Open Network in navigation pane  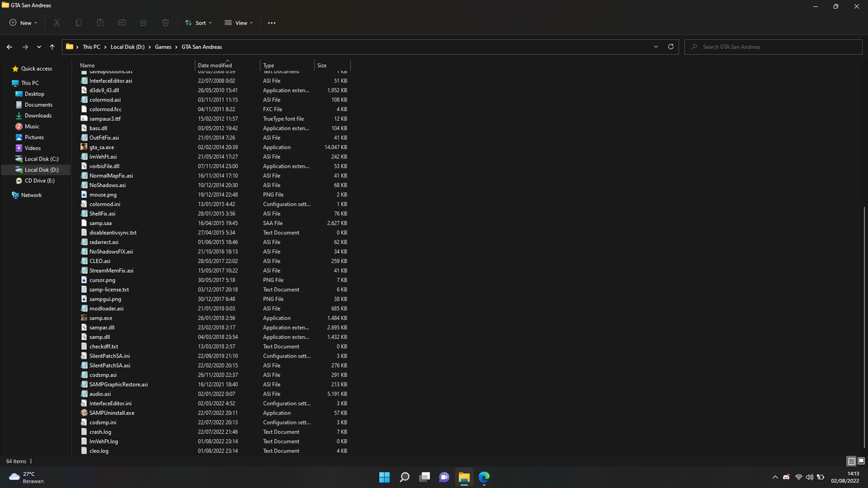pos(31,195)
